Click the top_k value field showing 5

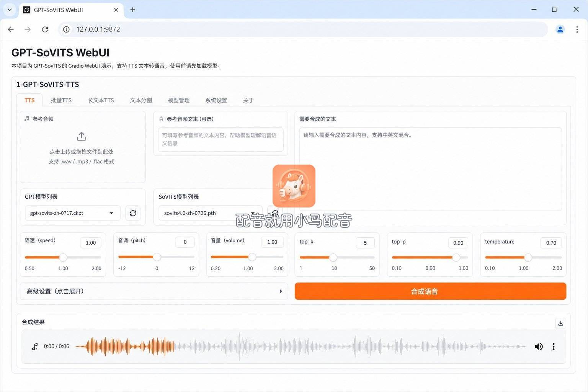(x=365, y=243)
